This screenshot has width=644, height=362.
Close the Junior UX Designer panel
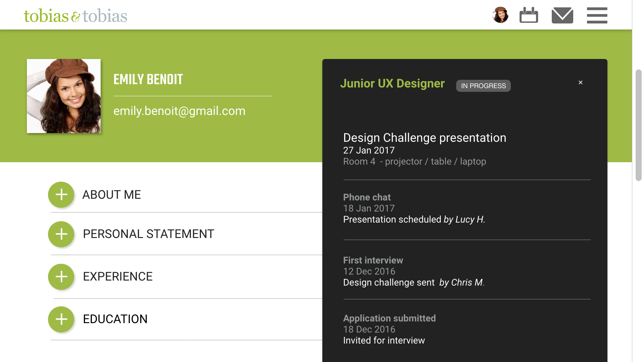pyautogui.click(x=581, y=82)
